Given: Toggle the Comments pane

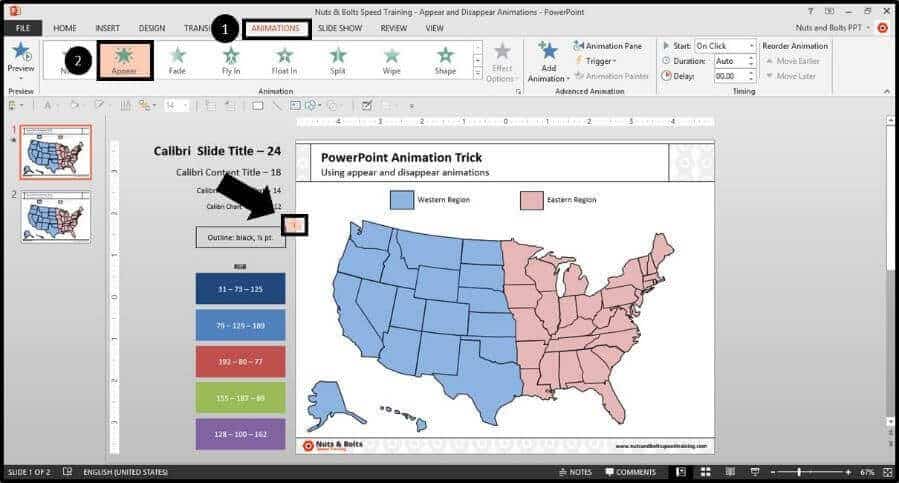Looking at the screenshot, I should click(x=631, y=472).
